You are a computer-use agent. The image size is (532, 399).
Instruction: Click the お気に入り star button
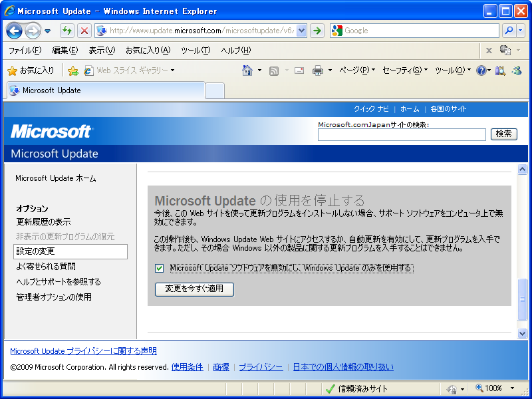(x=31, y=70)
